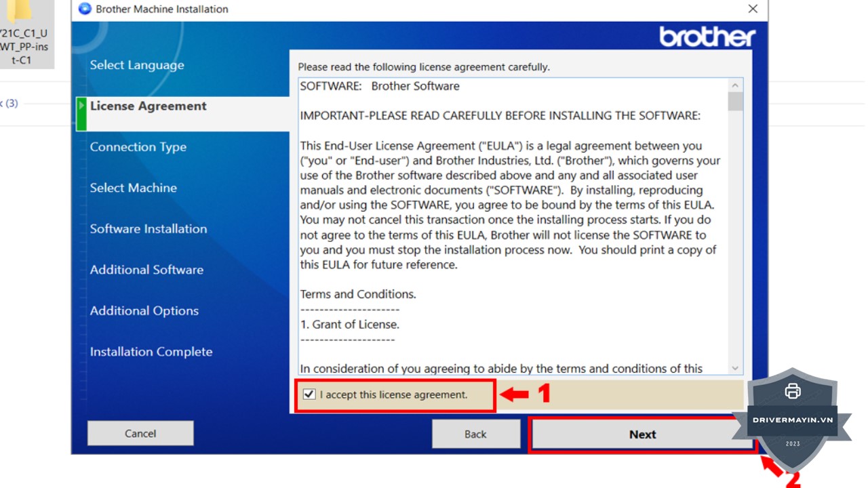
Task: Select the Software Installation step
Action: click(x=149, y=229)
